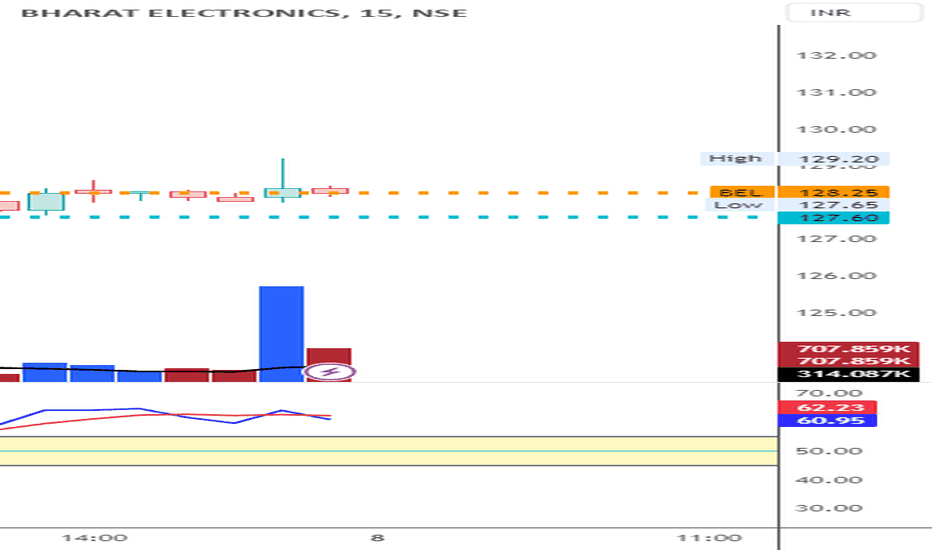This screenshot has height=550, width=932.
Task: Click the purple lightning bolt event icon
Action: point(329,372)
